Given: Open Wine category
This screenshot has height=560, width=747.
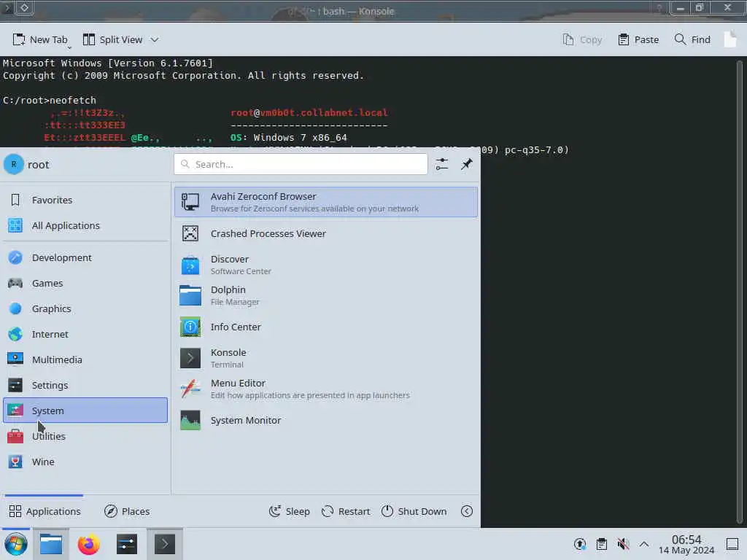Looking at the screenshot, I should 85,462.
